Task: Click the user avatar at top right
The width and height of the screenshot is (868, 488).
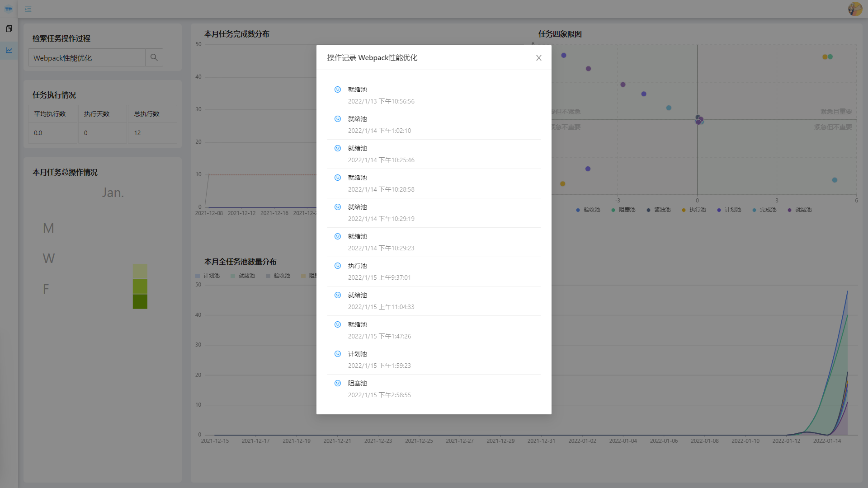Action: tap(854, 9)
